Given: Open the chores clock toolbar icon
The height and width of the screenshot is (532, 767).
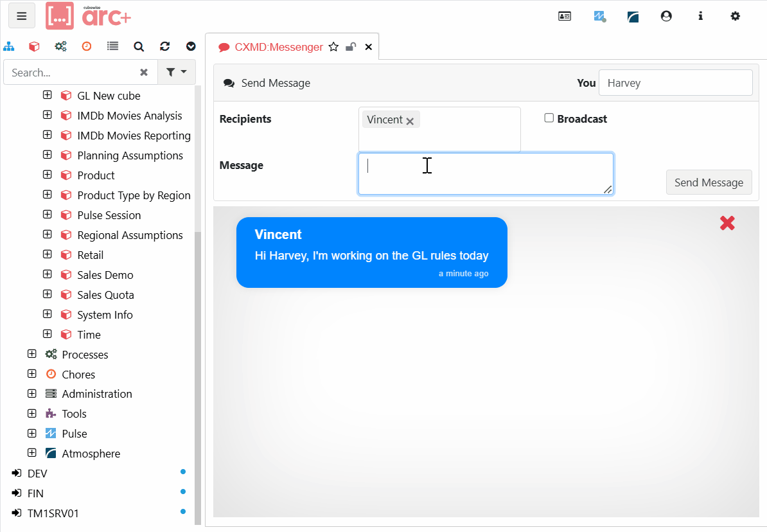Looking at the screenshot, I should (x=87, y=46).
